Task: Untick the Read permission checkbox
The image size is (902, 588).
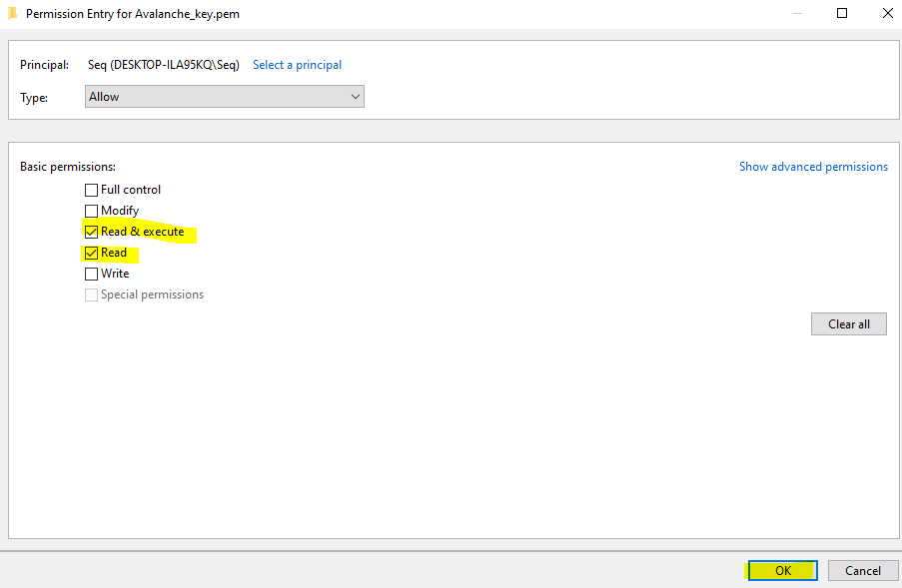Action: pyautogui.click(x=92, y=253)
